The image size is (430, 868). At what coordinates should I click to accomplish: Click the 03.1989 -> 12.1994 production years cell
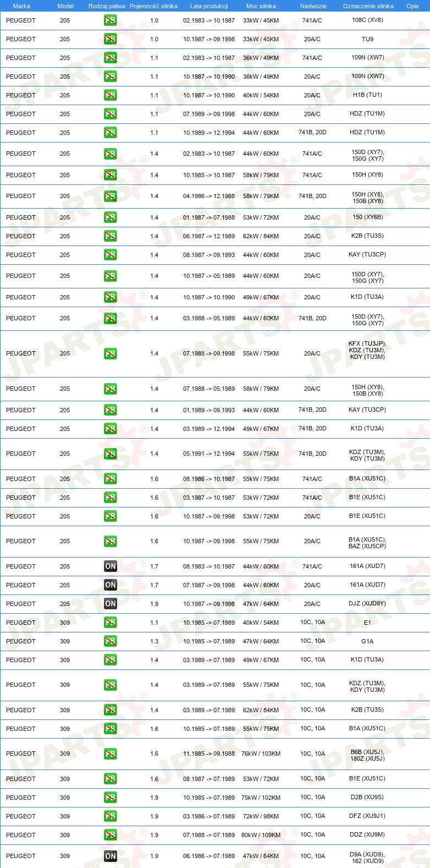(x=209, y=429)
